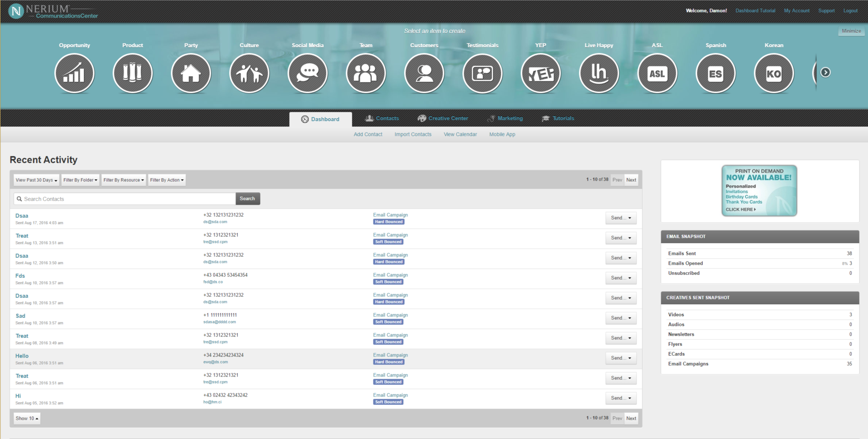
Task: Open Send dropdown for Sad row
Action: (621, 318)
